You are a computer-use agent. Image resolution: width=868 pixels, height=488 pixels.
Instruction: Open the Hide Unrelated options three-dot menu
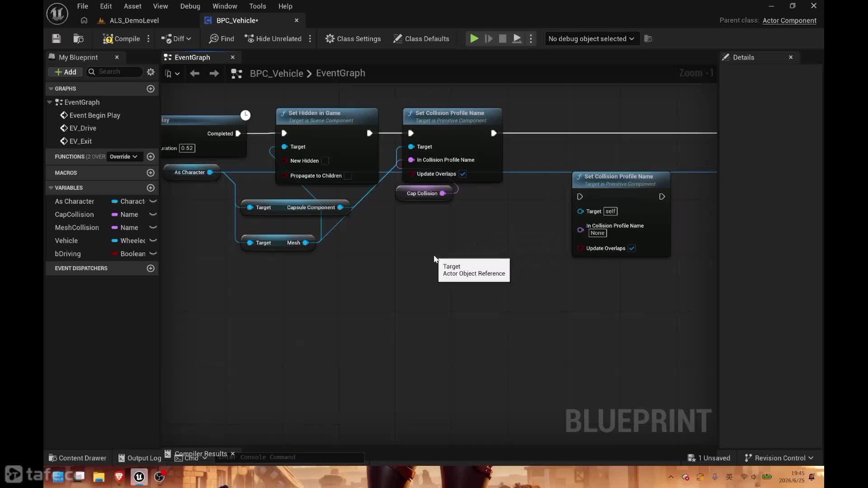310,39
